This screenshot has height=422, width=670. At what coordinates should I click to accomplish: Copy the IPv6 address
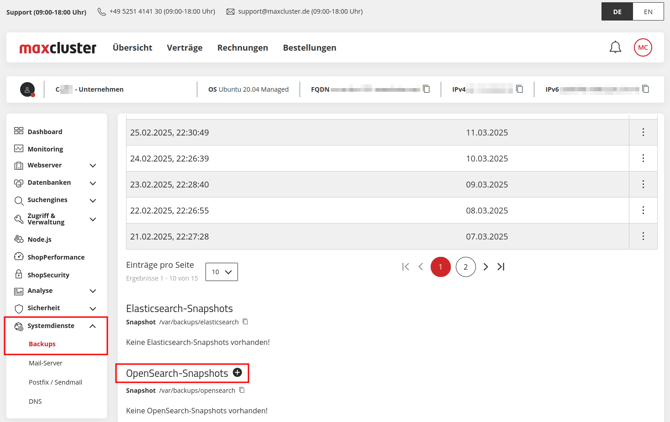pos(646,89)
